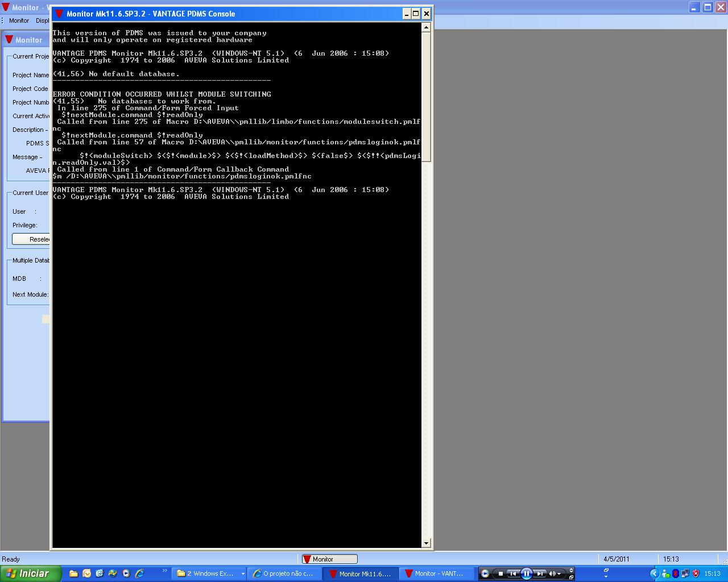Open Internet Explorer quick launch icon
Image resolution: width=728 pixels, height=582 pixels.
pos(139,573)
